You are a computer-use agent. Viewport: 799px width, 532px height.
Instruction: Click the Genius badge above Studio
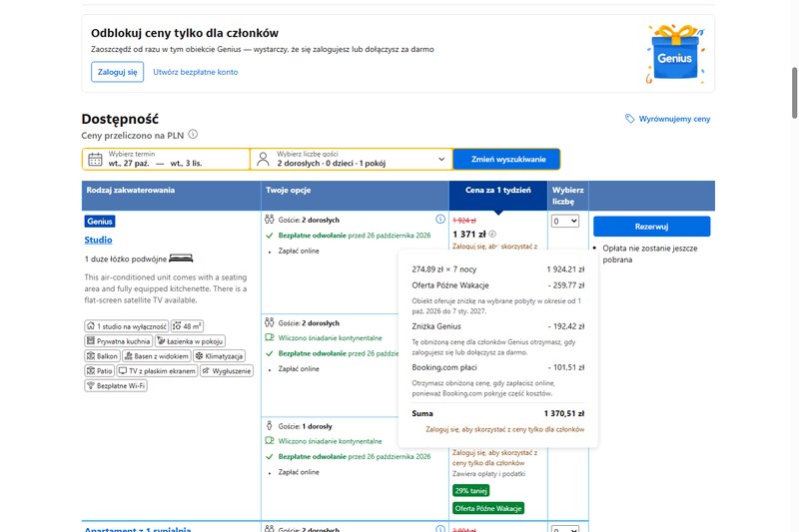(x=100, y=222)
